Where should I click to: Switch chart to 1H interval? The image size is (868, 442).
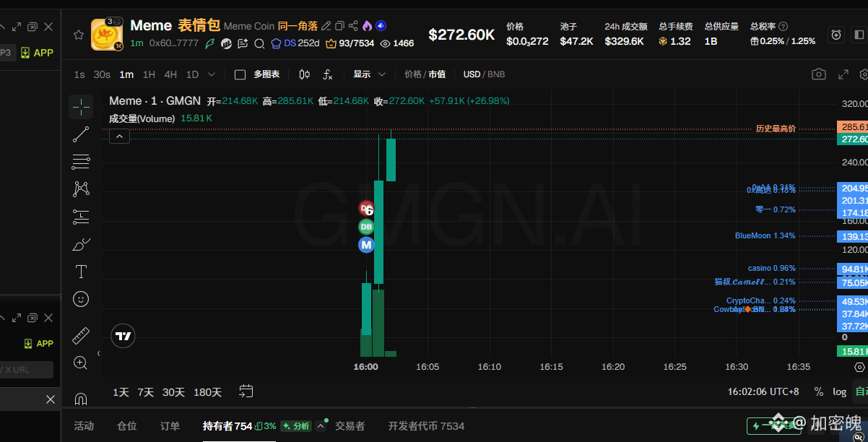(149, 74)
